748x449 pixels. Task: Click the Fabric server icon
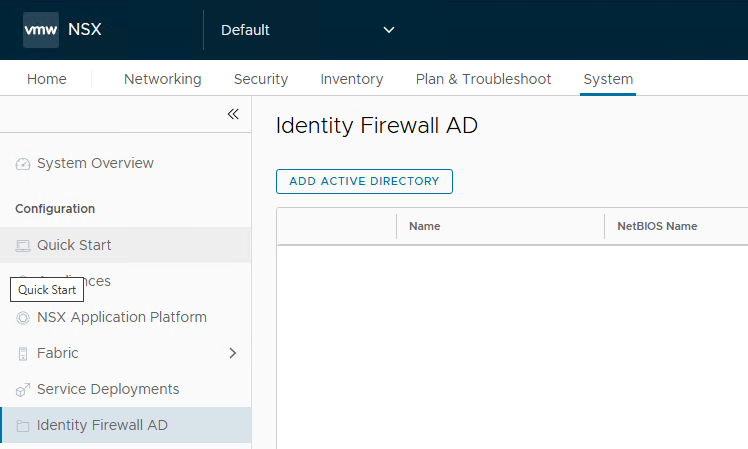[x=23, y=354]
